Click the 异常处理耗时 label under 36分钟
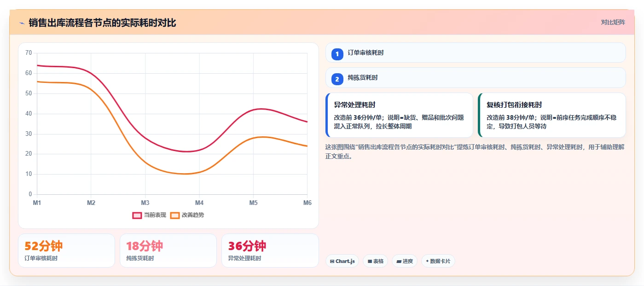 [244, 258]
